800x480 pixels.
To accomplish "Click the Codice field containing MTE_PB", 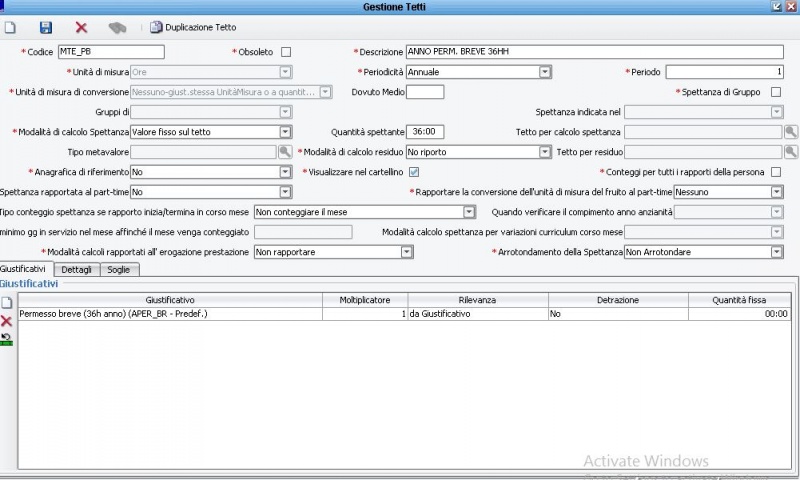I will coord(111,52).
